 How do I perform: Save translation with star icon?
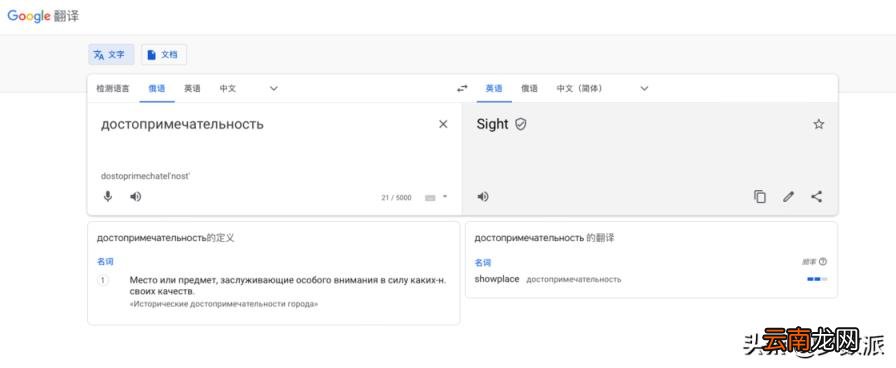coord(819,124)
